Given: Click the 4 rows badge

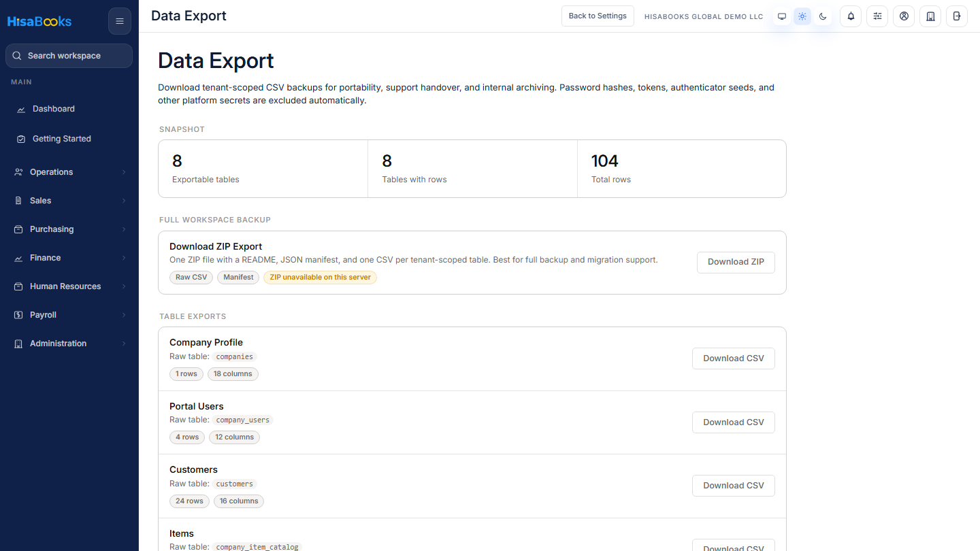Looking at the screenshot, I should click(x=187, y=437).
